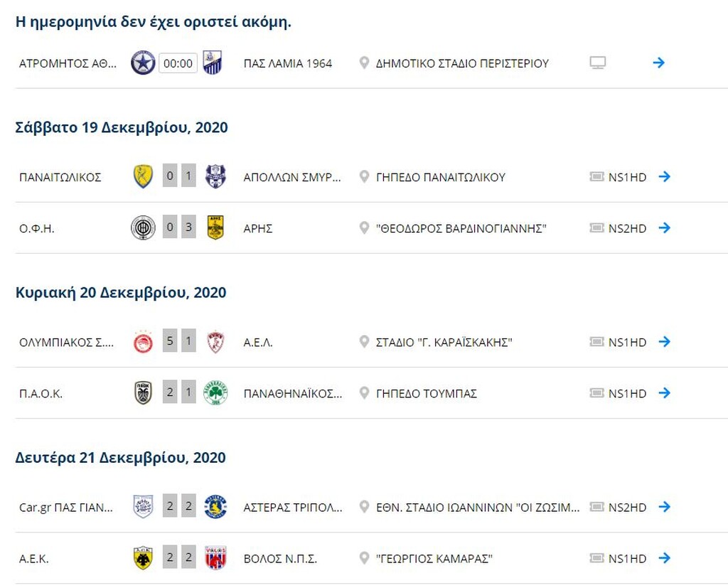Image resolution: width=728 pixels, height=588 pixels.
Task: Open match details arrow for ΠΑΟΚ vs Panathinaikos
Action: click(665, 393)
